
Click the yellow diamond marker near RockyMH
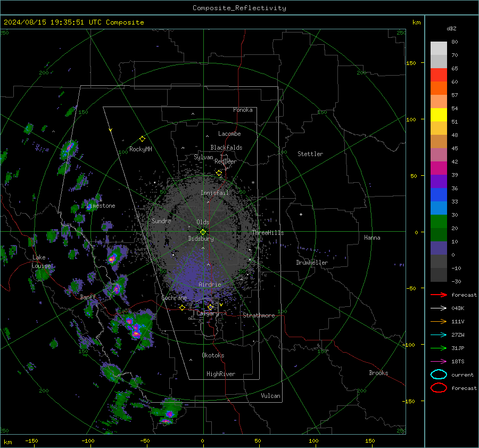142,139
